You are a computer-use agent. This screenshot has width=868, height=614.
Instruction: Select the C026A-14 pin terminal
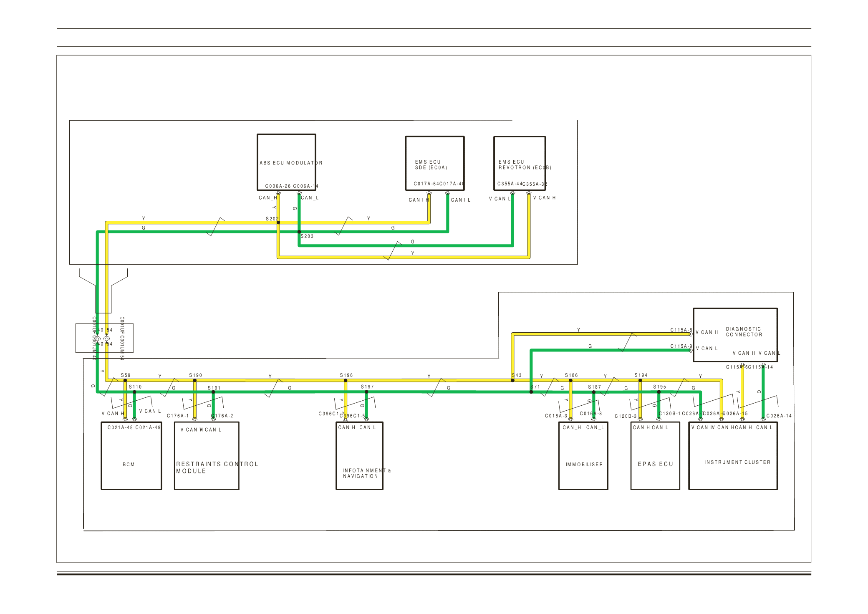click(x=763, y=419)
